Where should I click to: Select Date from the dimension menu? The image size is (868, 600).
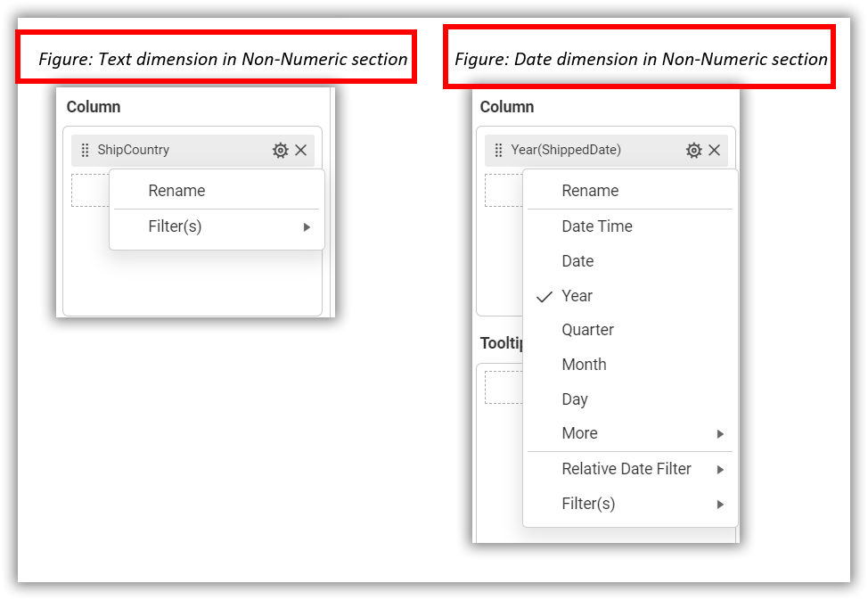[577, 260]
